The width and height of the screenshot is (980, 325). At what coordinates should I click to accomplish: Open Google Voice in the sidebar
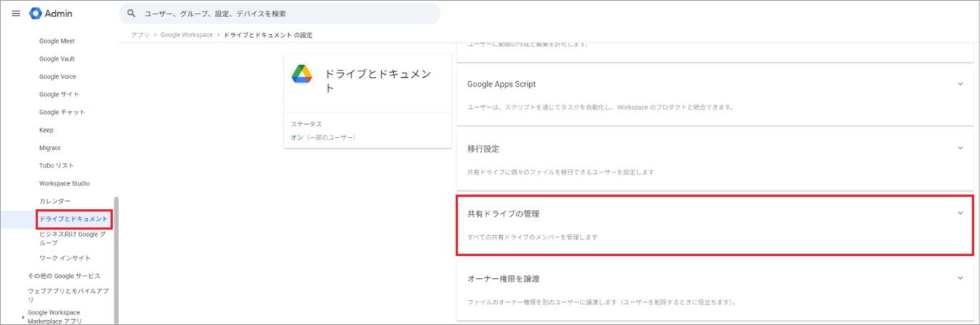pos(58,77)
